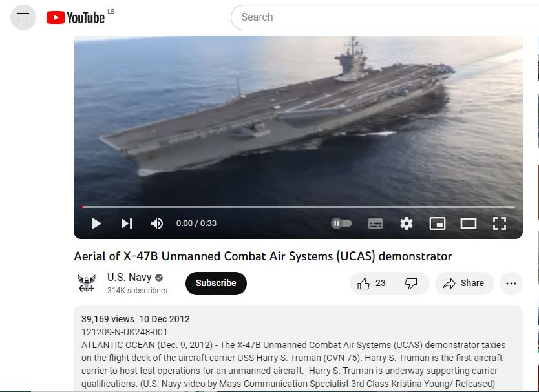Toggle the autoplay switch

[x=341, y=223]
